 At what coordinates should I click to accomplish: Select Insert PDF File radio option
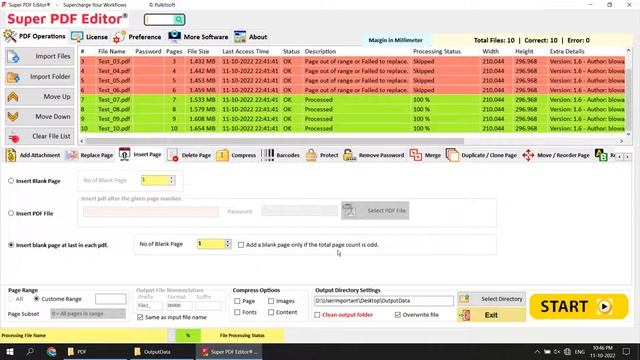(11, 213)
